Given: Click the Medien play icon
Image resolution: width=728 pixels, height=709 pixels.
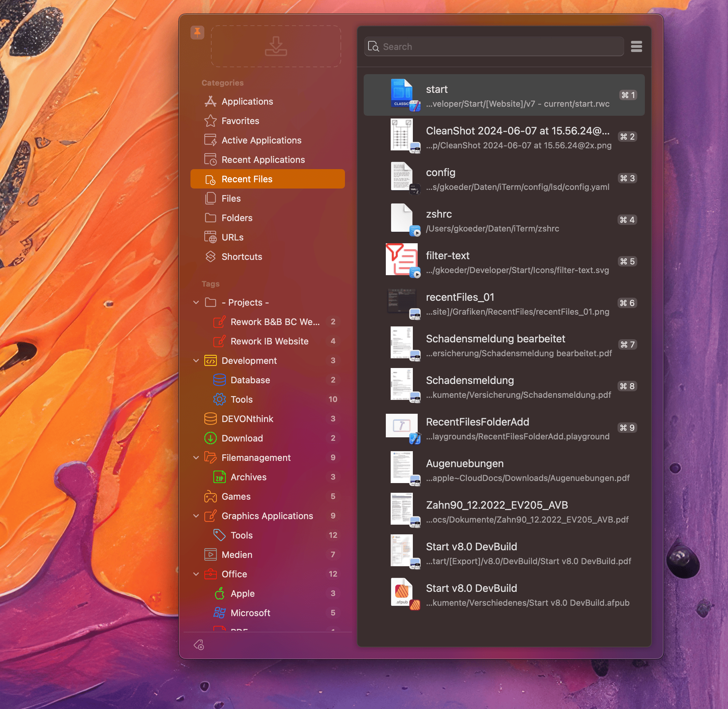Looking at the screenshot, I should [x=210, y=554].
